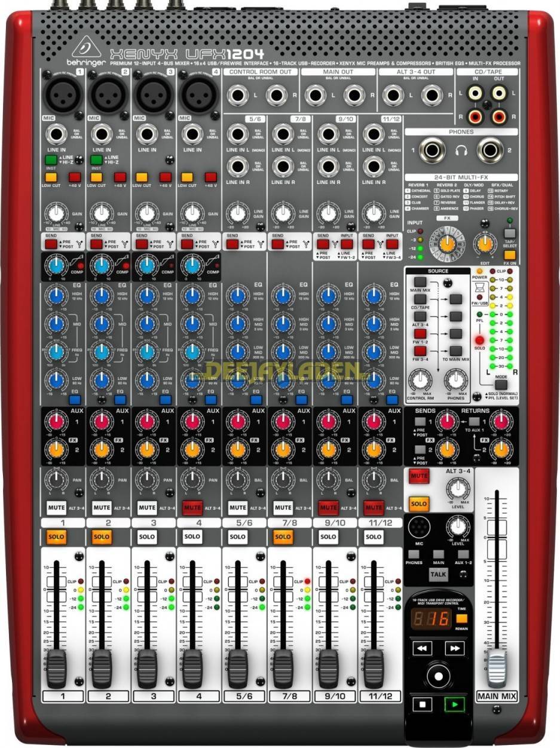The height and width of the screenshot is (748, 560).
Task: Hit the TALK button
Action: point(438,574)
